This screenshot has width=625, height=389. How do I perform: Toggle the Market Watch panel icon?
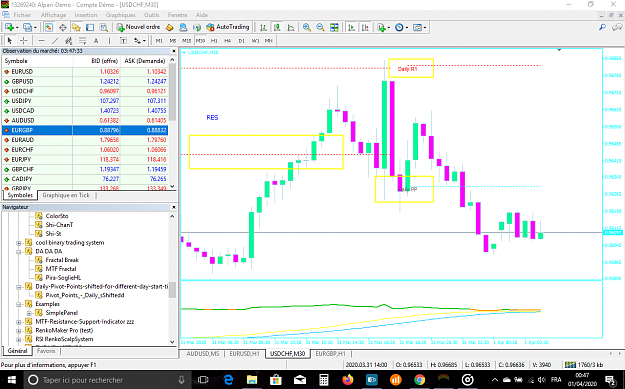tap(49, 27)
